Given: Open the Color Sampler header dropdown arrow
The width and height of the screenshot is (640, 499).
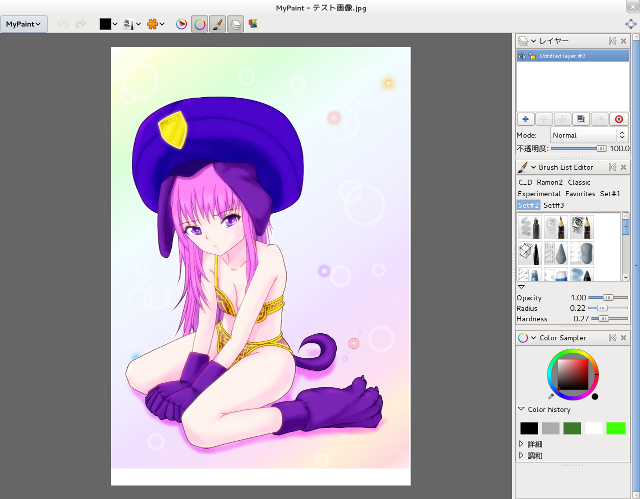Looking at the screenshot, I should coord(533,338).
